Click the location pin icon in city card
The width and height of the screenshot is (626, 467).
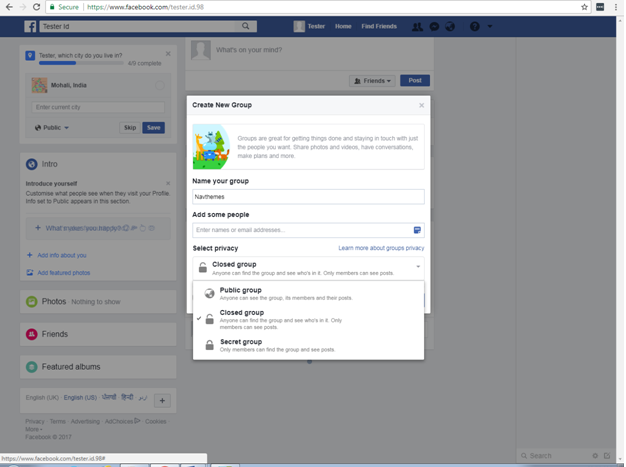pos(30,55)
